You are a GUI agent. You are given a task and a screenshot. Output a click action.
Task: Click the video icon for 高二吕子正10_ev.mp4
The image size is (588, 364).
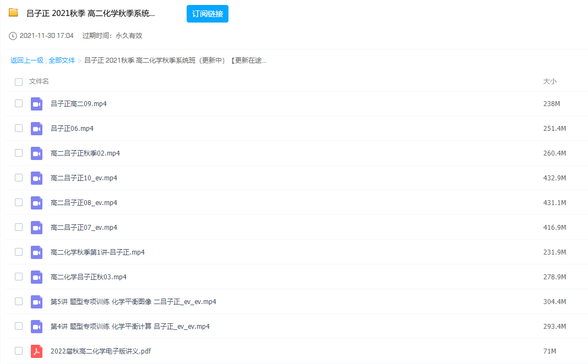[36, 178]
